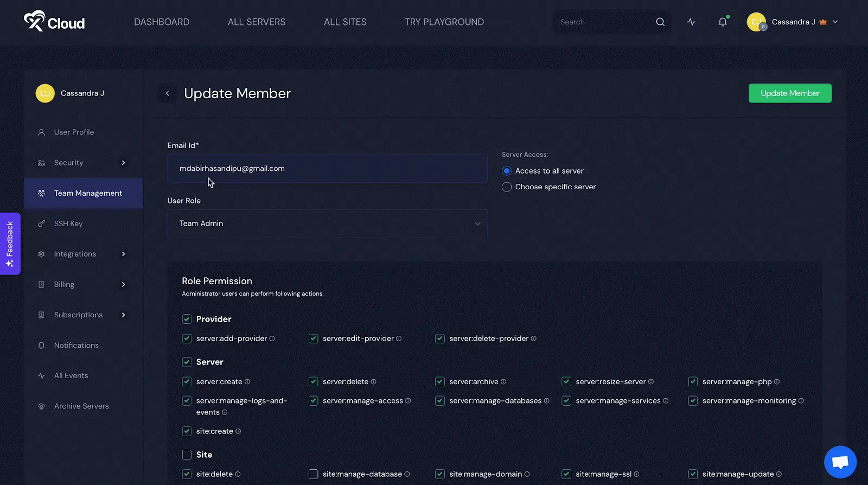Image resolution: width=868 pixels, height=485 pixels.
Task: Open the Cassandra J account menu
Action: tap(793, 22)
